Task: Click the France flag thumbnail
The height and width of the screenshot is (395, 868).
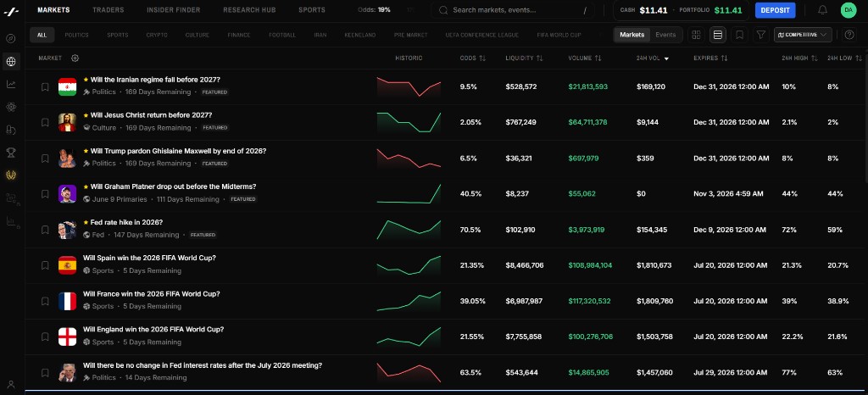Action: click(x=67, y=301)
